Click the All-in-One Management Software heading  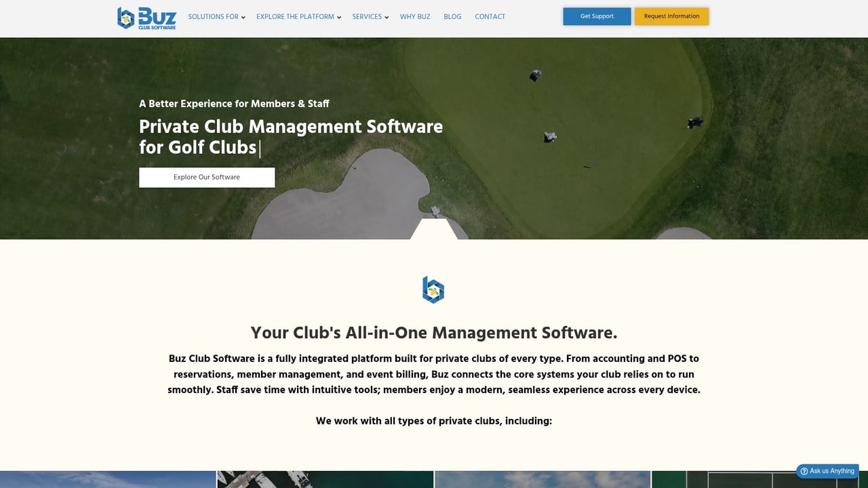pos(433,333)
